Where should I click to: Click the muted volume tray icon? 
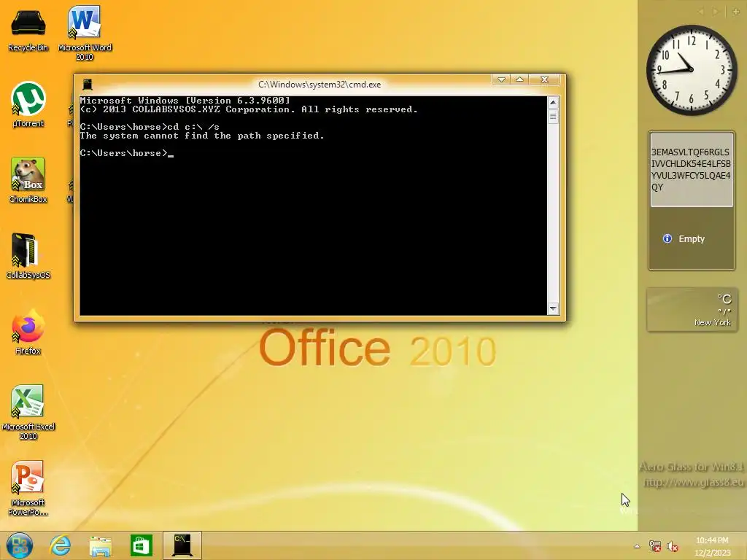coord(672,546)
